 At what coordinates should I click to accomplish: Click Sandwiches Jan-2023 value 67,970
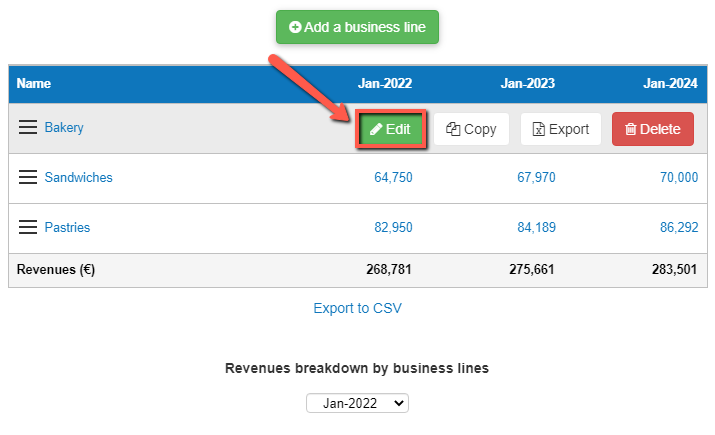[534, 178]
